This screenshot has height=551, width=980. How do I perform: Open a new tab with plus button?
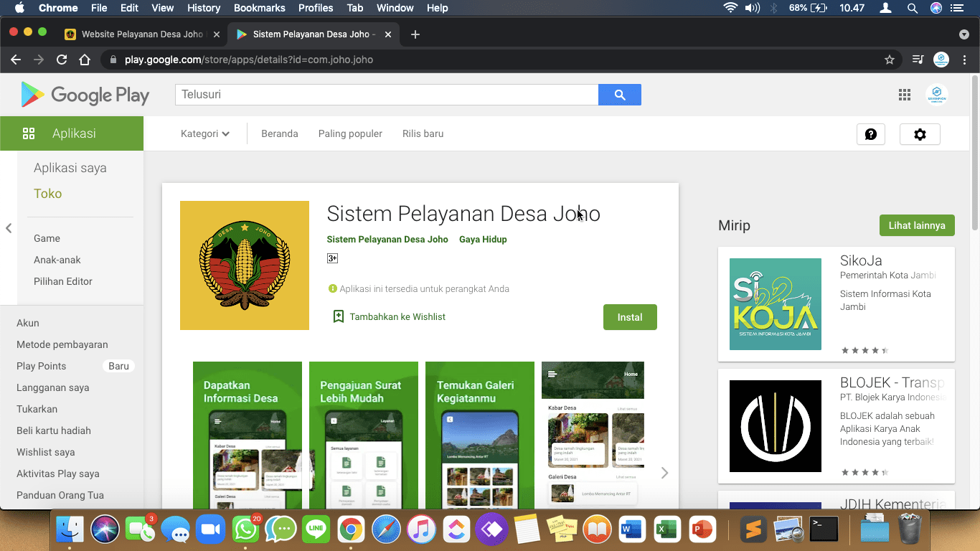(415, 34)
